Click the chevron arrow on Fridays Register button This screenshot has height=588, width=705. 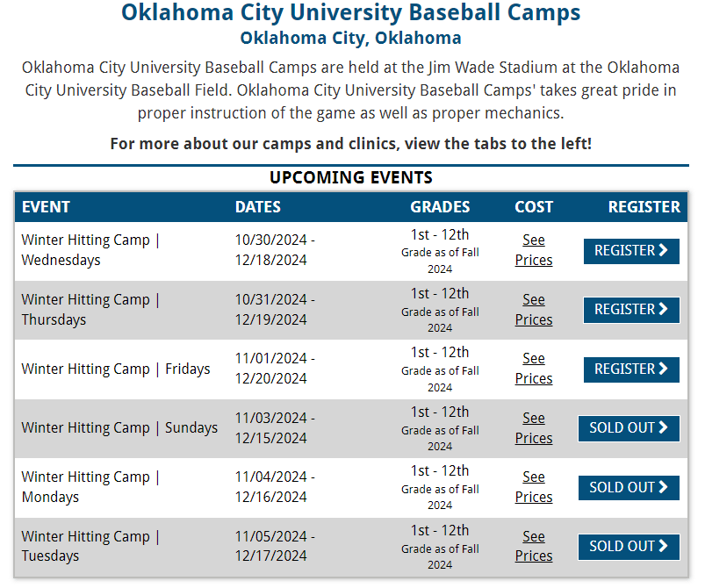tap(664, 369)
